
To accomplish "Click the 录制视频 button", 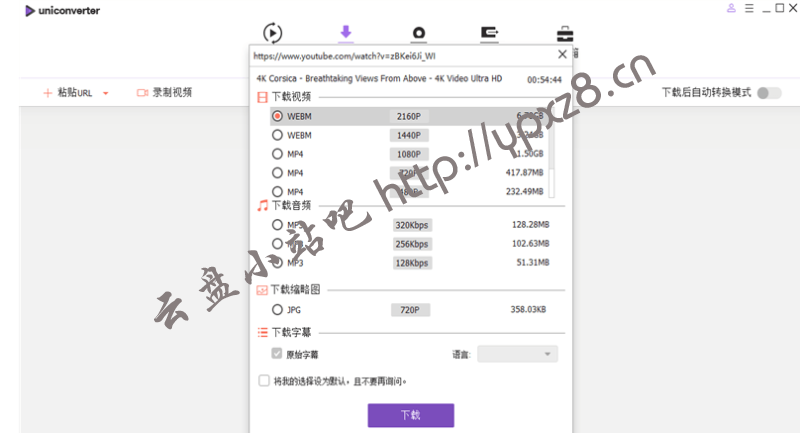I will [x=164, y=93].
